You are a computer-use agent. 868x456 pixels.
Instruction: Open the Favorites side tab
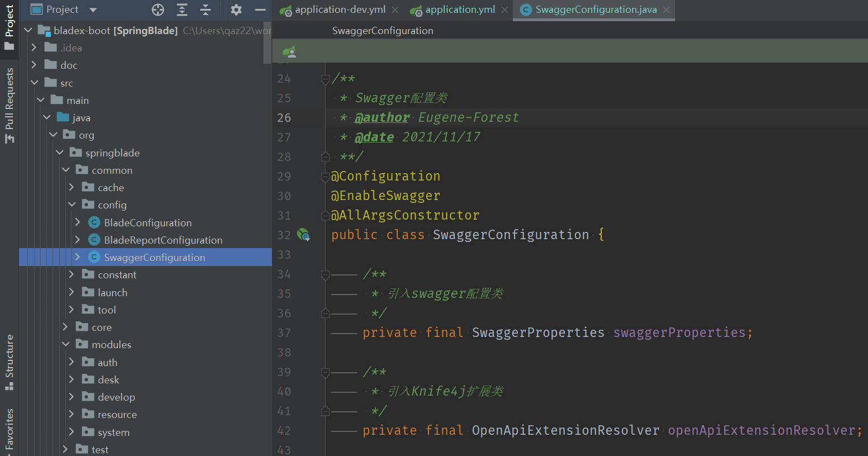(9, 430)
